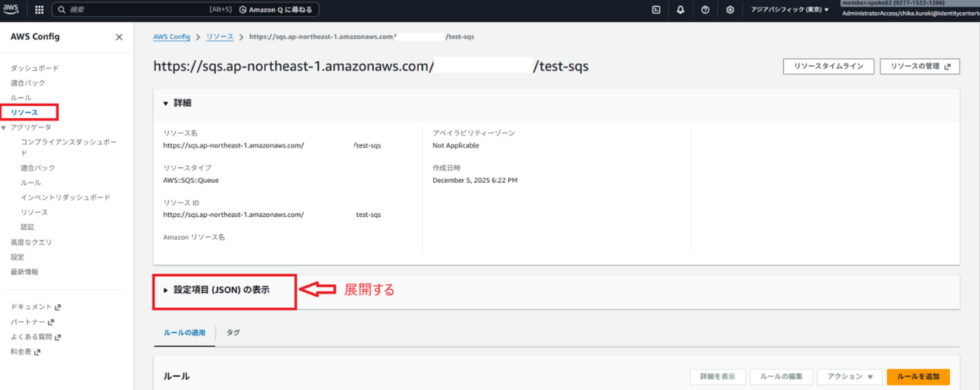Click the AWS Config sidebar title
The height and width of the screenshot is (390, 980).
[35, 37]
